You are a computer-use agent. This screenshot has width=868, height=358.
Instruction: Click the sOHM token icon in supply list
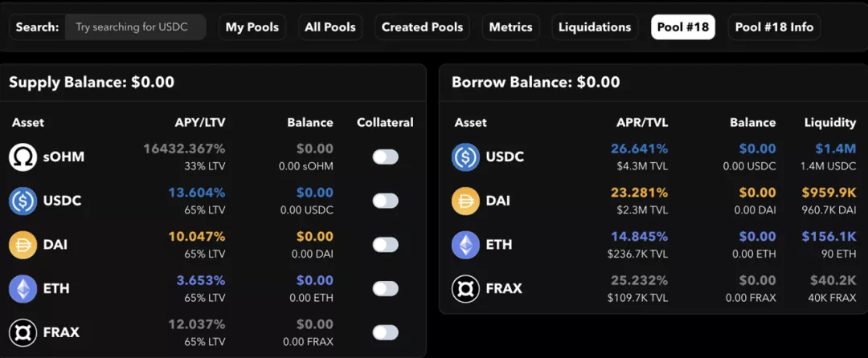tap(23, 157)
